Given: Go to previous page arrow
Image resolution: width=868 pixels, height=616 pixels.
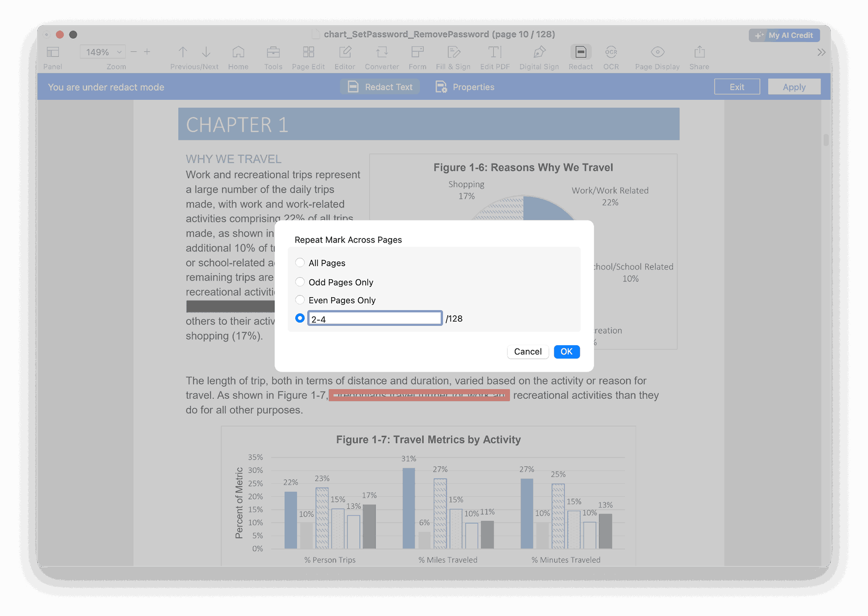Looking at the screenshot, I should [183, 52].
